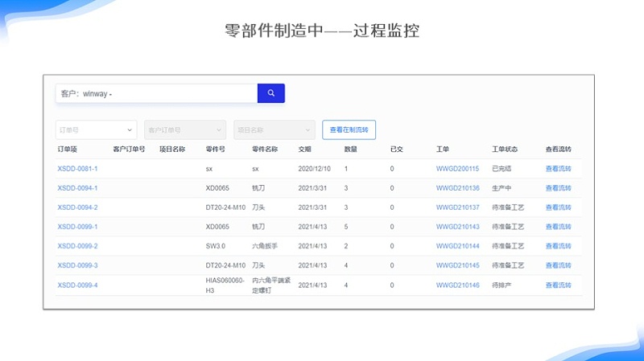Open the 项目名称 dropdown
This screenshot has width=644, height=361.
(274, 129)
